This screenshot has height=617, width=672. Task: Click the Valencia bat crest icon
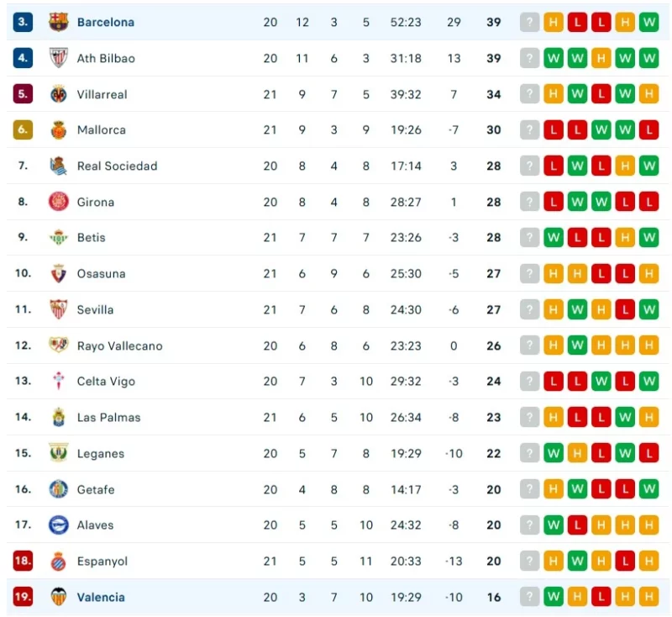58,597
